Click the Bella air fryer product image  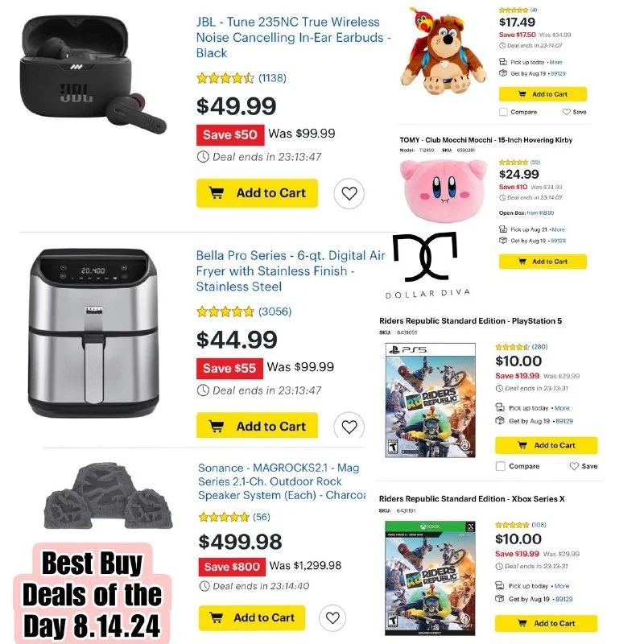93,332
